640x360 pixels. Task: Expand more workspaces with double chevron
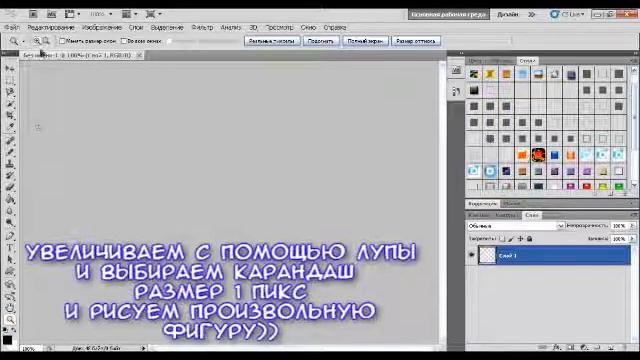coord(531,14)
